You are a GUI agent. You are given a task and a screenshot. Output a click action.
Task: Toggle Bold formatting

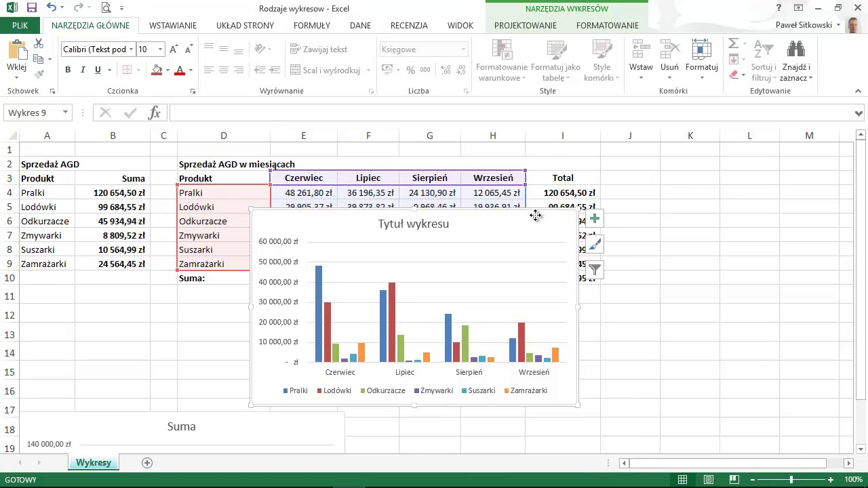(68, 70)
